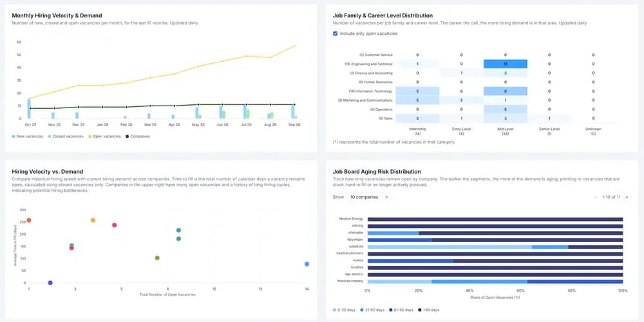
Task: Click the Closed vacancies bar for Jul 26
Action: pos(248,114)
